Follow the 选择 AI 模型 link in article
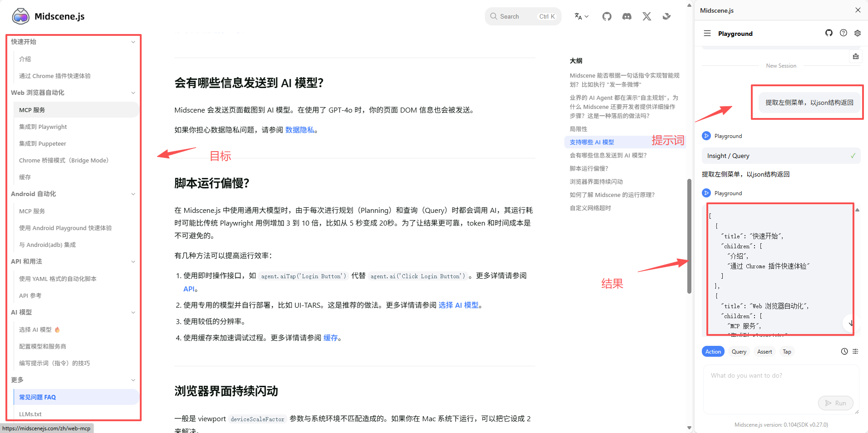Screen dimensions: 868x433 459,305
